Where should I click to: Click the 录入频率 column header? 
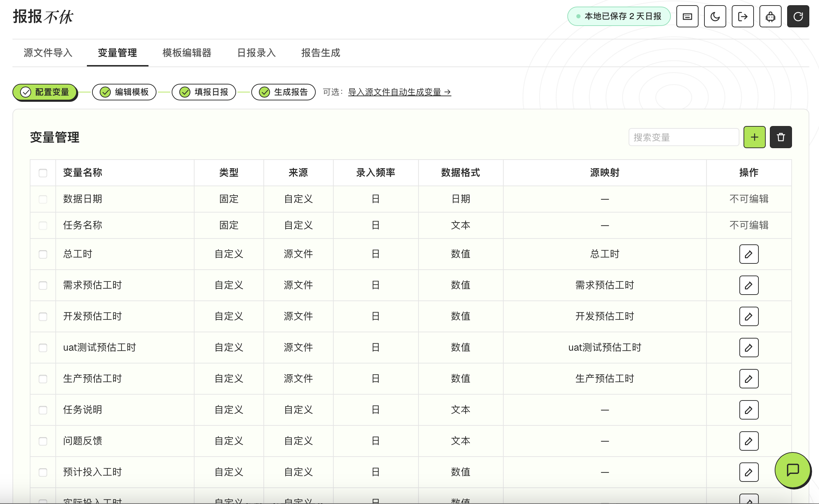(x=376, y=172)
